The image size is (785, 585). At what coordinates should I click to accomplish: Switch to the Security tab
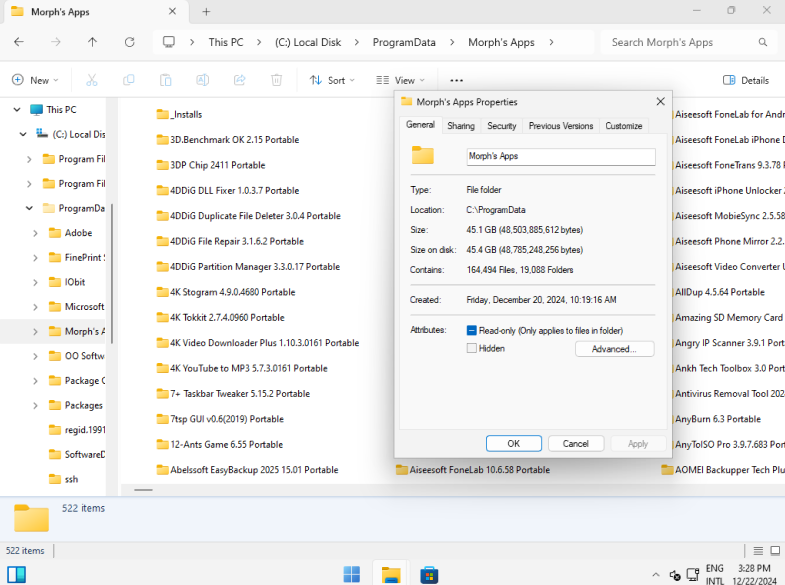point(502,126)
